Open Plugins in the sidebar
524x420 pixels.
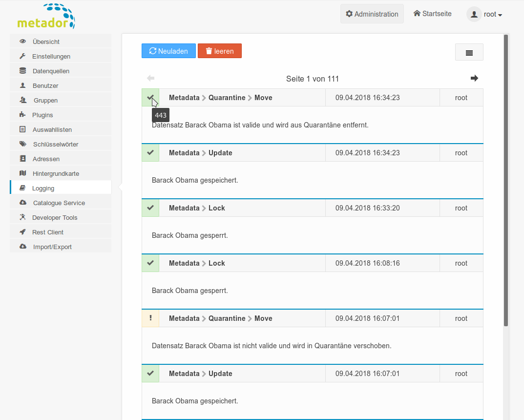pos(61,115)
